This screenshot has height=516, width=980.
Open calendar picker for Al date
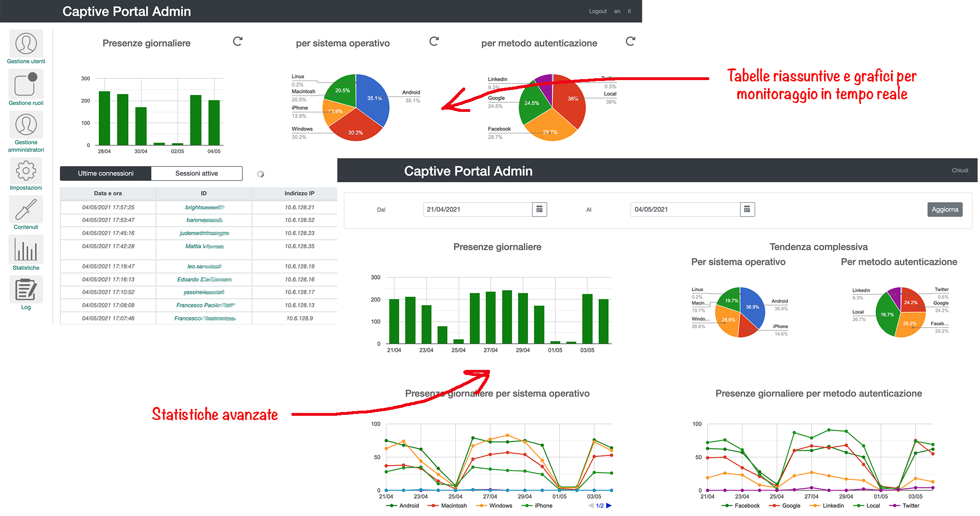(747, 209)
